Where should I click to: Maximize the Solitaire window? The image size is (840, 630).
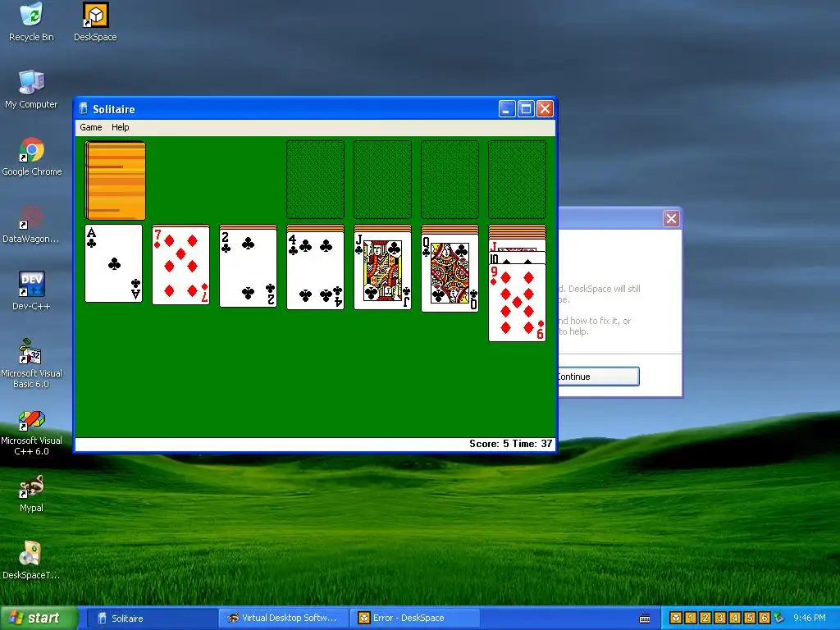click(x=526, y=109)
